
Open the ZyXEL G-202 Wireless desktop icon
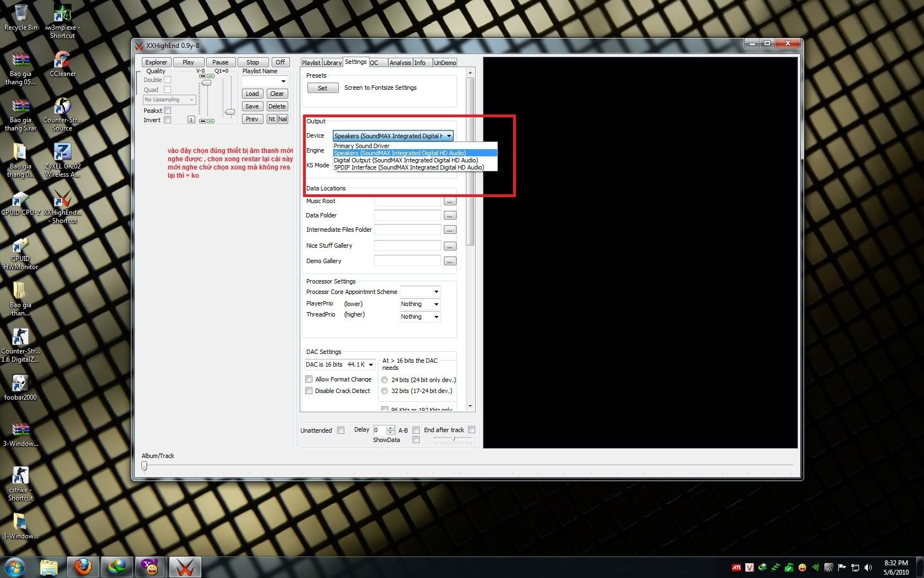point(62,160)
